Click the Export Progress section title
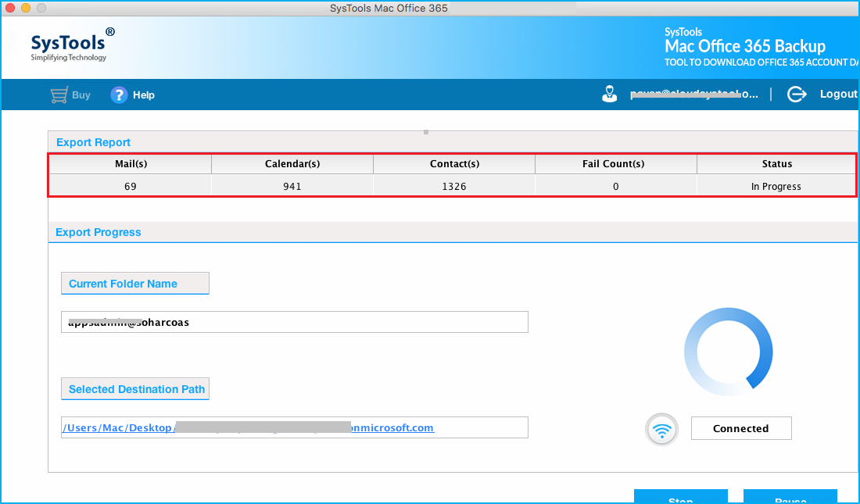 tap(99, 232)
